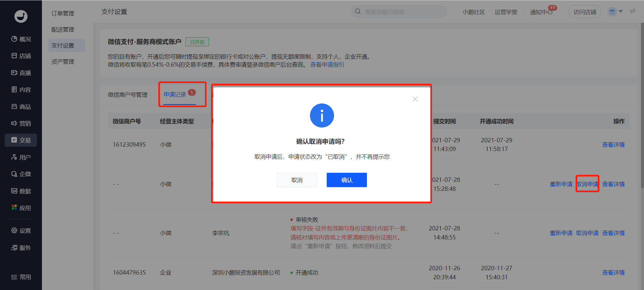The width and height of the screenshot is (644, 290).
Task: Navigate to the 商品 products section
Action: (x=21, y=106)
